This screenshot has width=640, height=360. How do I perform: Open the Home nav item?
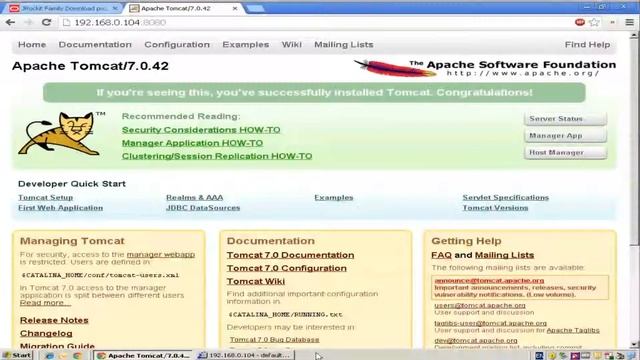(x=32, y=44)
